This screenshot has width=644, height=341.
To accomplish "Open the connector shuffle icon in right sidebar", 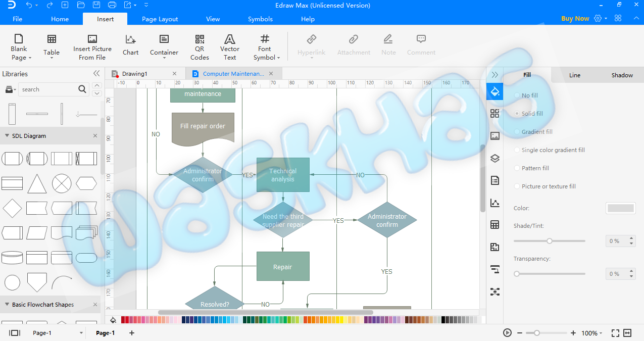I will point(494,291).
